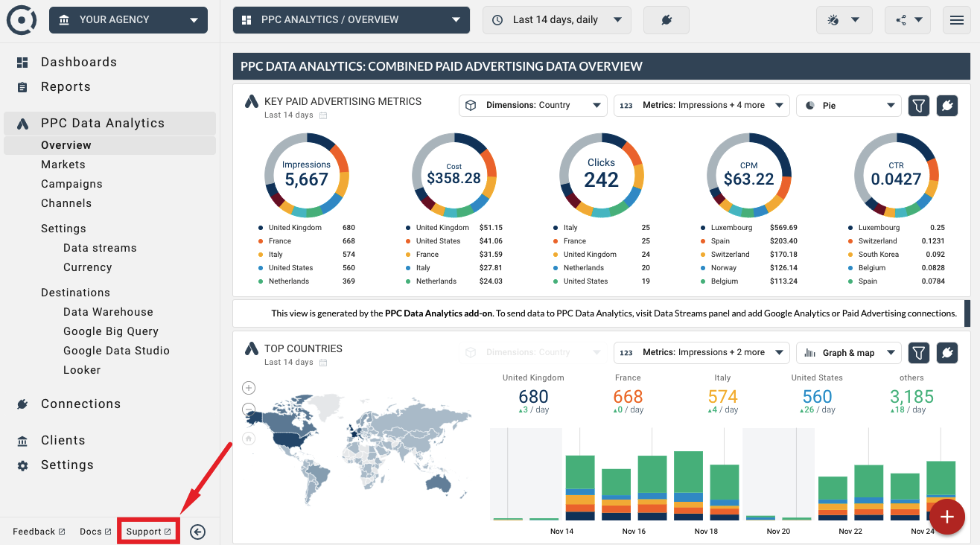Open Clients in the sidebar
980x545 pixels.
[x=63, y=441]
